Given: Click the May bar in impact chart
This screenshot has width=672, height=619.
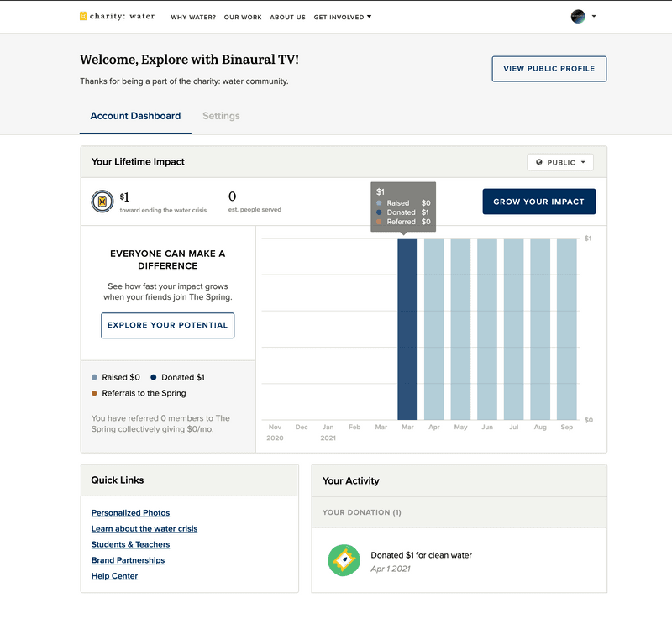Looking at the screenshot, I should 460,329.
